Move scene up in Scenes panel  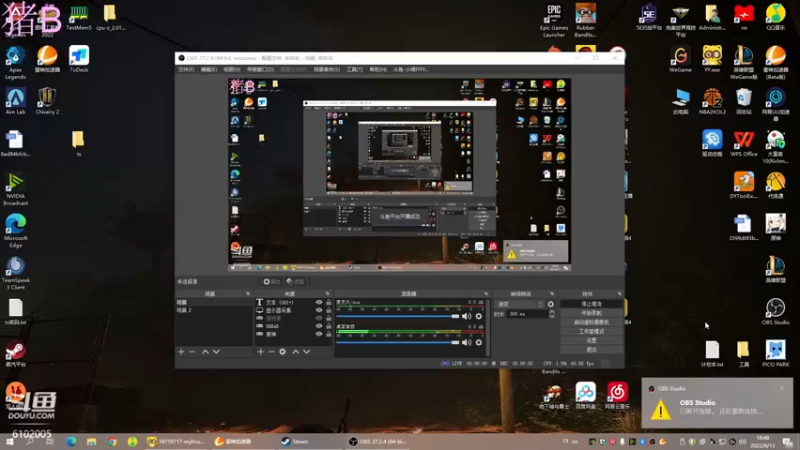[x=205, y=352]
